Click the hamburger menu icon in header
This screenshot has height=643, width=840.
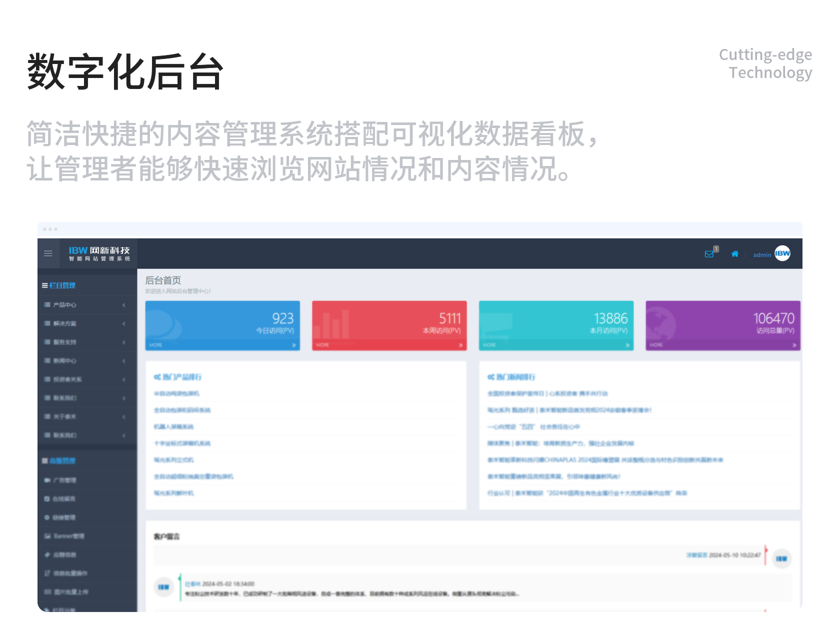point(48,253)
